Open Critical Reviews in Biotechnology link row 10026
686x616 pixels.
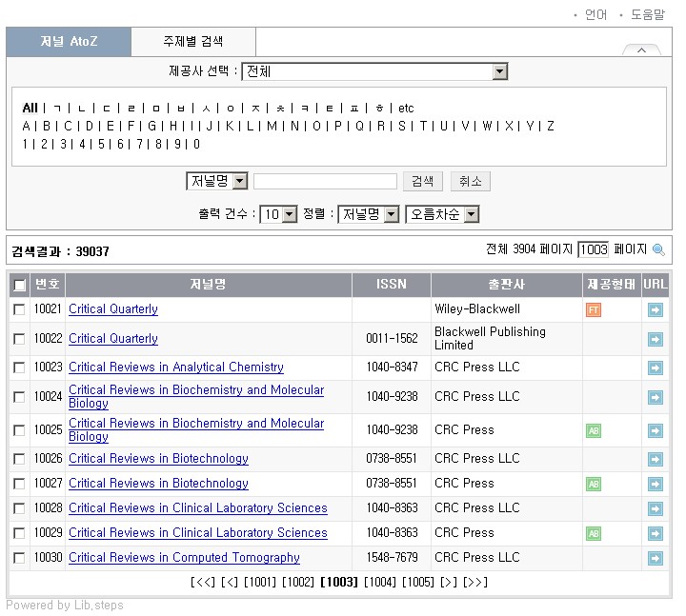pyautogui.click(x=158, y=459)
